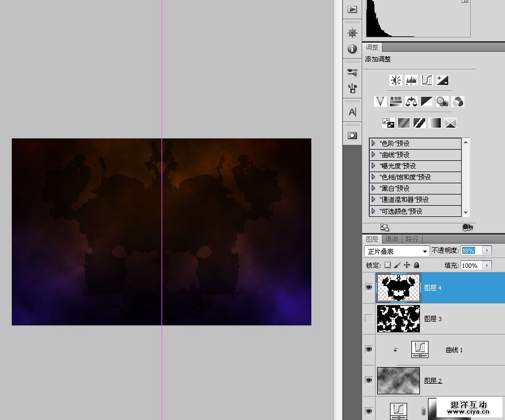Show the hidden 图层 3 layer
The width and height of the screenshot is (505, 420).
(x=369, y=318)
